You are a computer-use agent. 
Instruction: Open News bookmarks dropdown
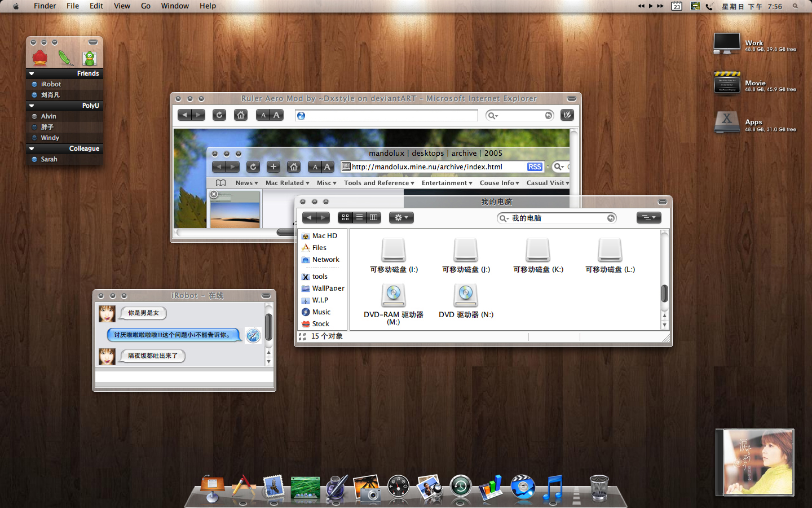coord(246,183)
